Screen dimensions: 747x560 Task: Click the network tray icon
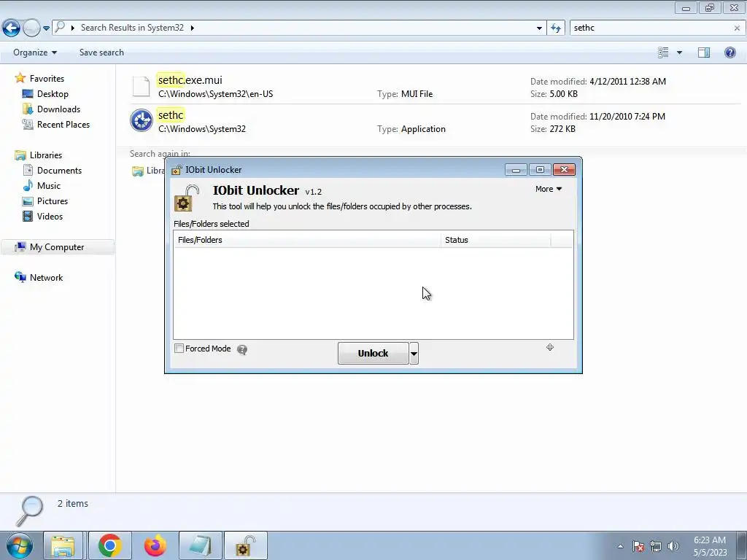pos(656,546)
